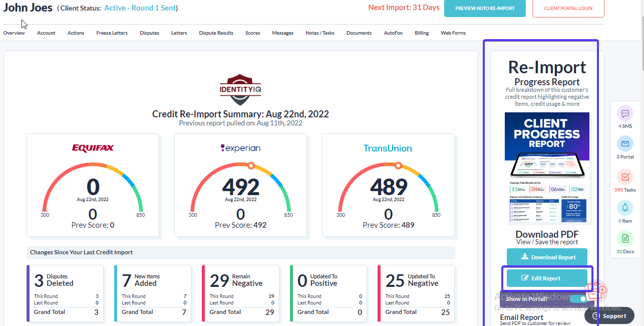Click the Experian score gauge
644x326 pixels.
tap(240, 188)
